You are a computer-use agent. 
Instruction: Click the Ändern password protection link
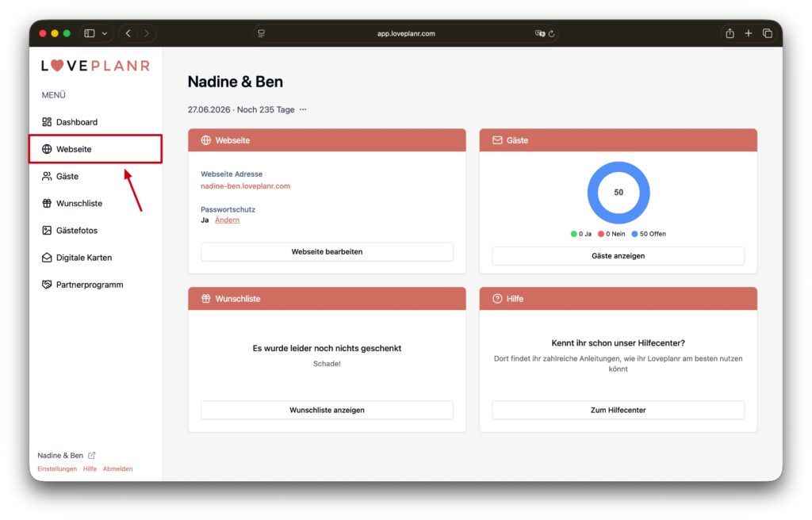pos(227,220)
